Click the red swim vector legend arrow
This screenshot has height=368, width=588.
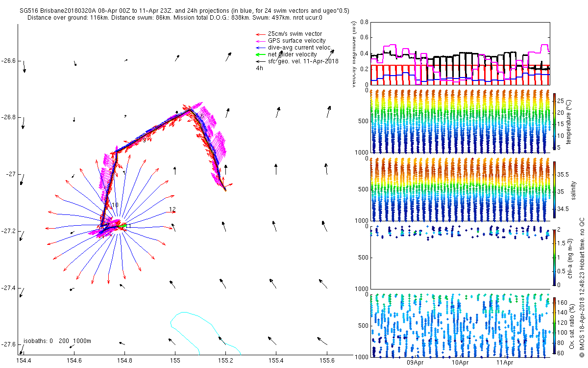260,34
